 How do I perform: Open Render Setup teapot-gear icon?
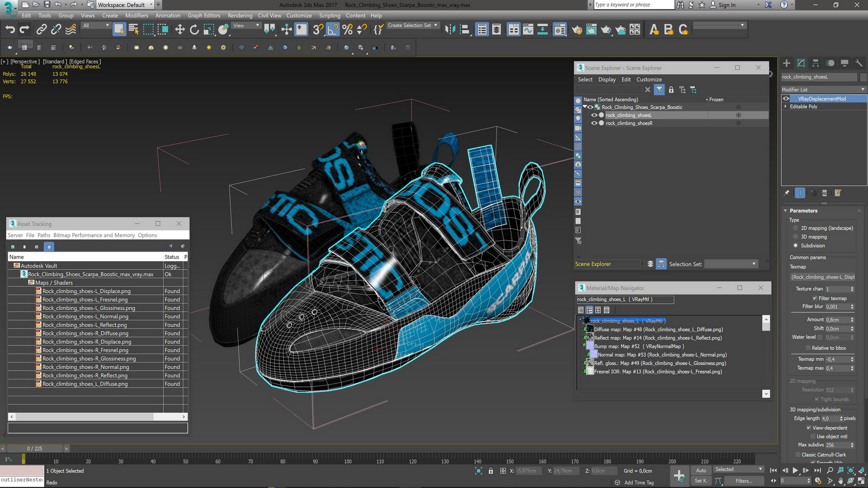tap(577, 30)
